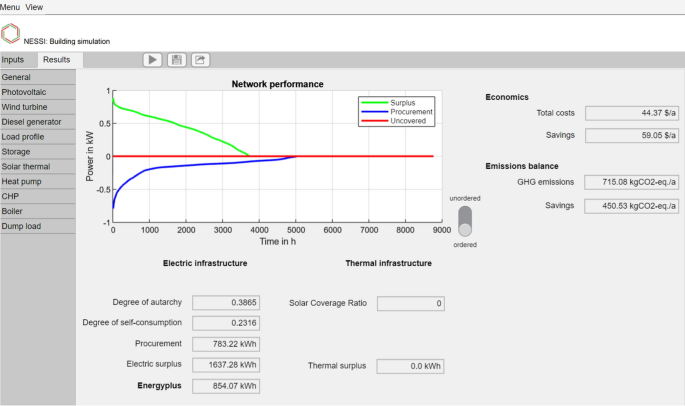The image size is (685, 406).
Task: Click the NESSI hexagon logo
Action: tap(10, 34)
